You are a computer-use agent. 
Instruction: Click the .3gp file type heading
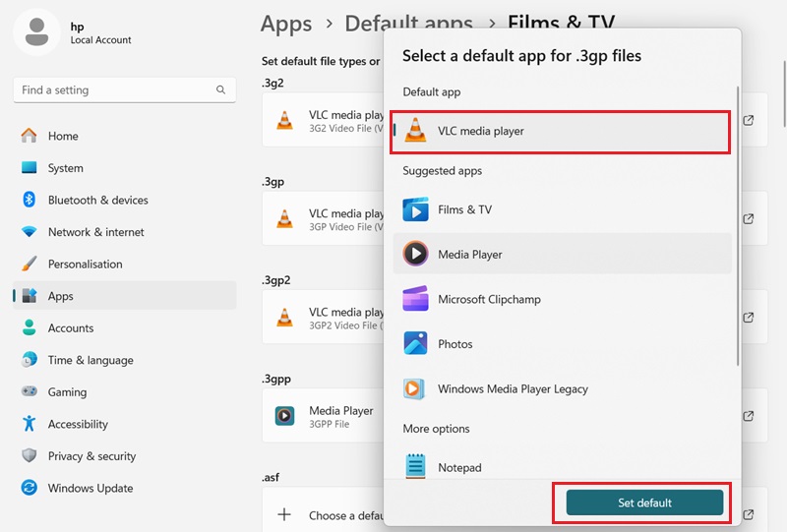tap(273, 182)
